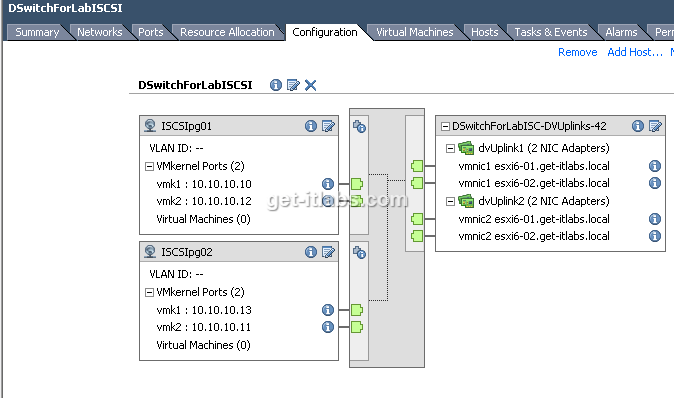This screenshot has height=398, width=674.
Task: Select vmk2 : 10.10.10.12 entry
Action: pyautogui.click(x=204, y=201)
